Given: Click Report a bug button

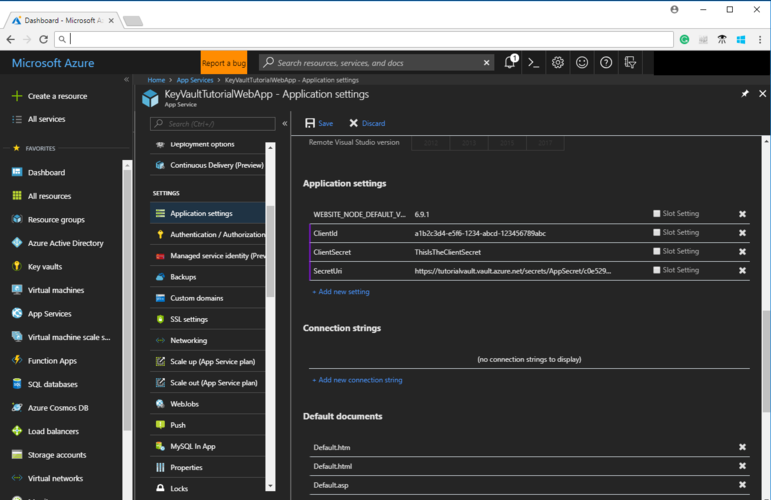Looking at the screenshot, I should point(224,63).
